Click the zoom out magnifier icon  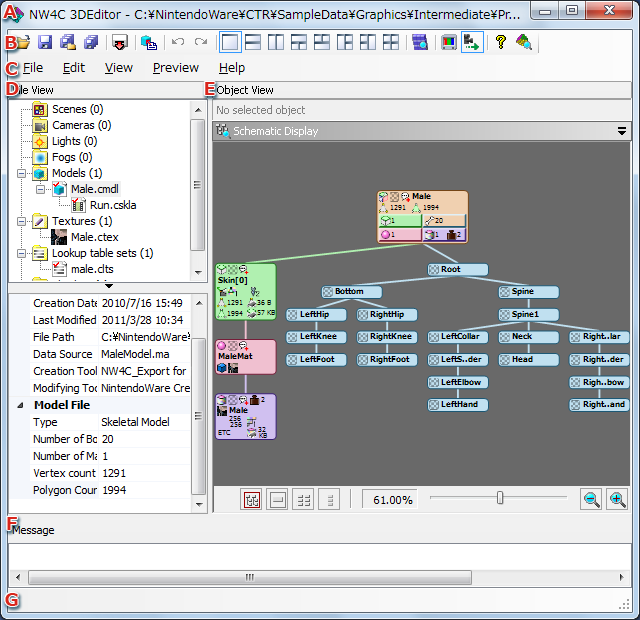click(591, 499)
